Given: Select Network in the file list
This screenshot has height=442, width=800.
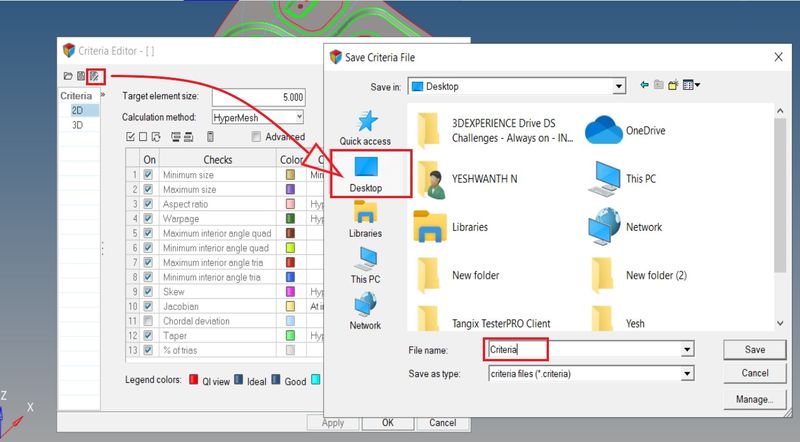Looking at the screenshot, I should [626, 227].
